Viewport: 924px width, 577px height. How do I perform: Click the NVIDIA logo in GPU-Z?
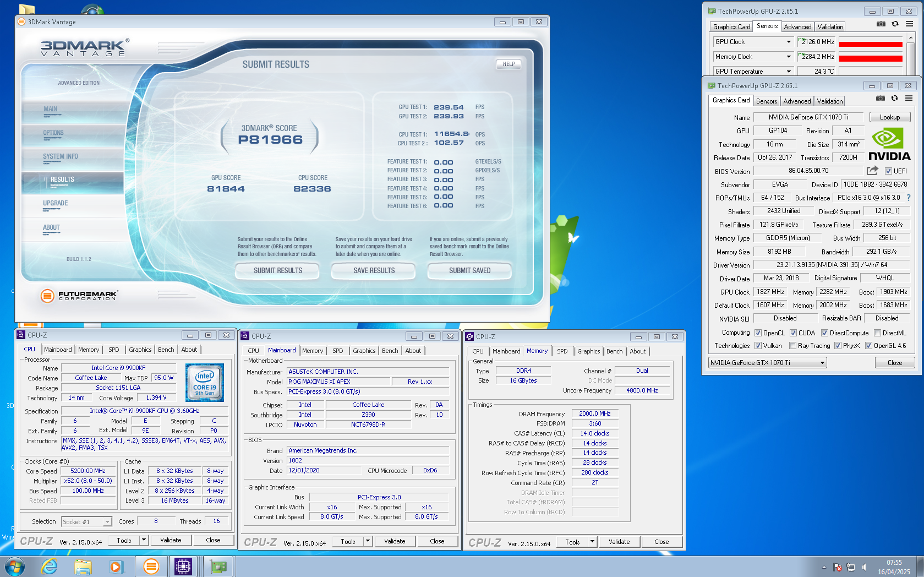[x=889, y=144]
